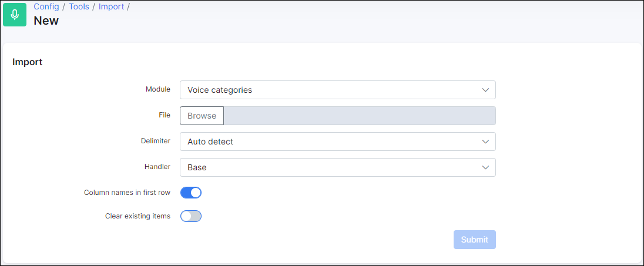Click the green microphone voice icon
The width and height of the screenshot is (644, 266).
pyautogui.click(x=15, y=15)
